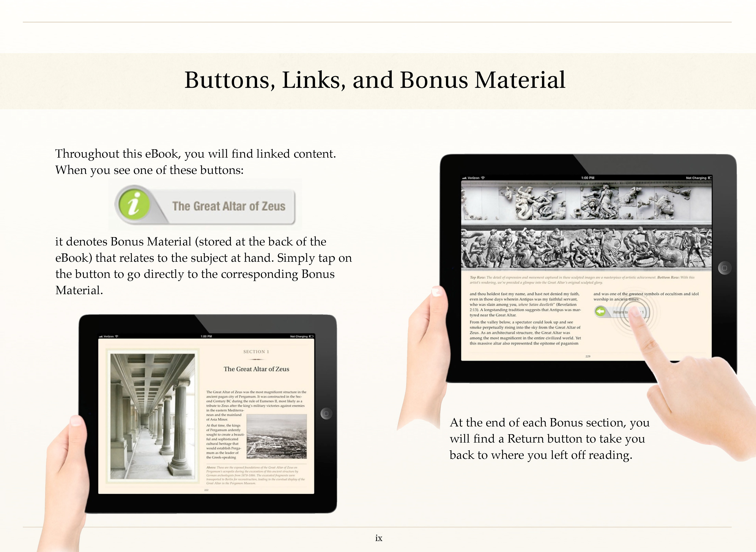Click the green info icon on Zeus button
756x552 pixels.
click(x=134, y=204)
